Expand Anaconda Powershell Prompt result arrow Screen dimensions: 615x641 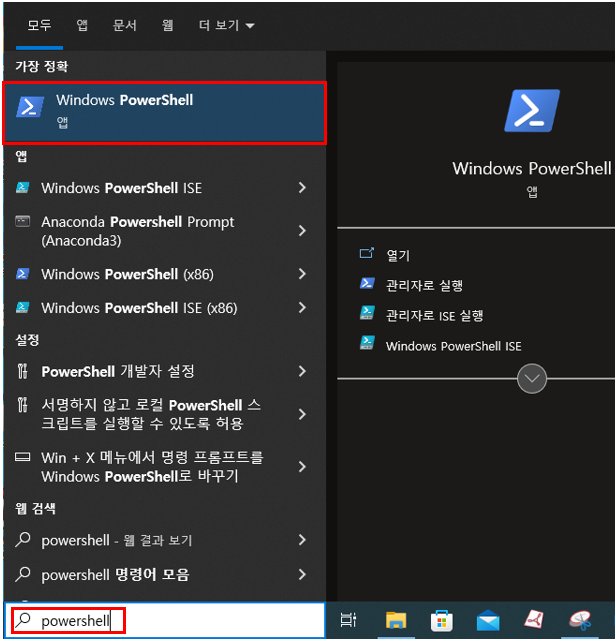pyautogui.click(x=302, y=231)
